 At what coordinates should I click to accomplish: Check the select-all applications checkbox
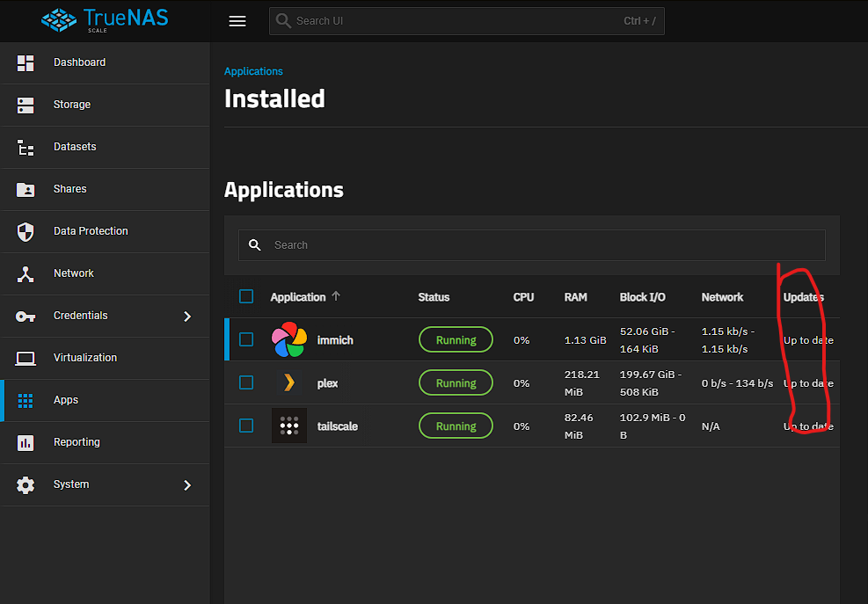tap(246, 296)
